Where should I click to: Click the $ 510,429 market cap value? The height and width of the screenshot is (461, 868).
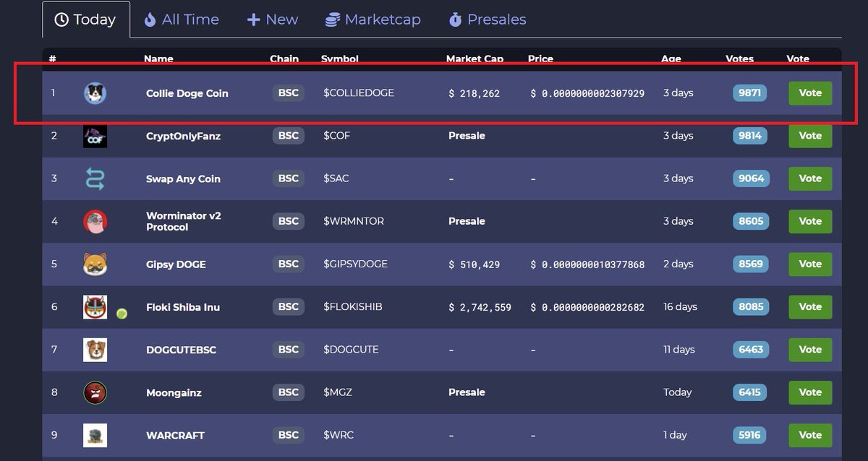(x=475, y=264)
